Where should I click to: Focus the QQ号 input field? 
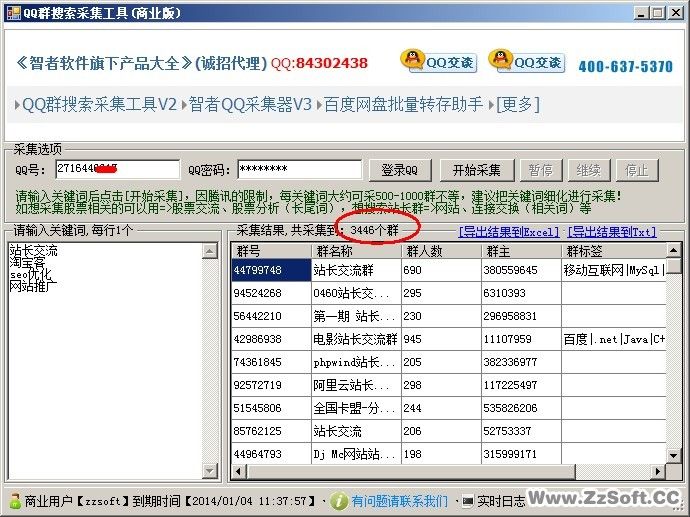click(x=117, y=169)
